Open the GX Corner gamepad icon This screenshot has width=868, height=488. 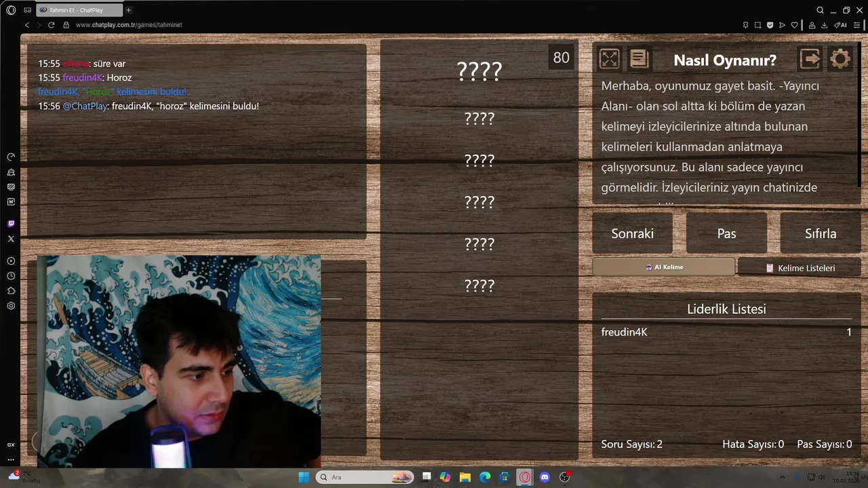pos(27,10)
